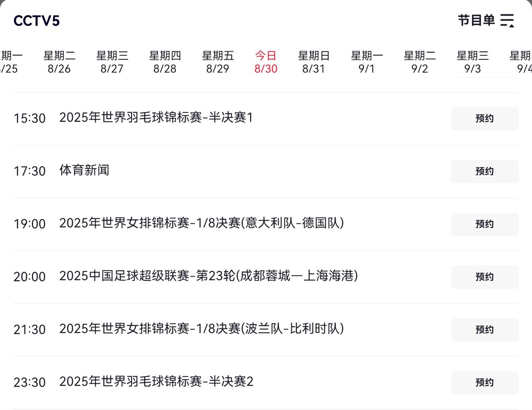Go to 星期三 9/3 date tab
The height and width of the screenshot is (410, 532).
tap(472, 62)
